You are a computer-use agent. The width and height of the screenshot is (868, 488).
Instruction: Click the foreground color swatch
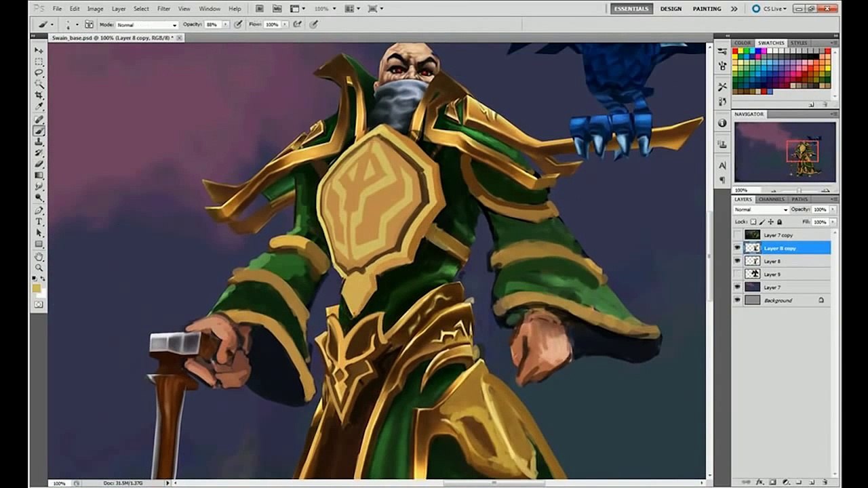37,289
